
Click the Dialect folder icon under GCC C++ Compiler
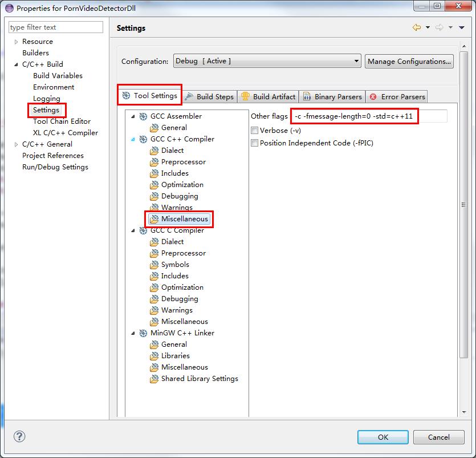point(154,151)
